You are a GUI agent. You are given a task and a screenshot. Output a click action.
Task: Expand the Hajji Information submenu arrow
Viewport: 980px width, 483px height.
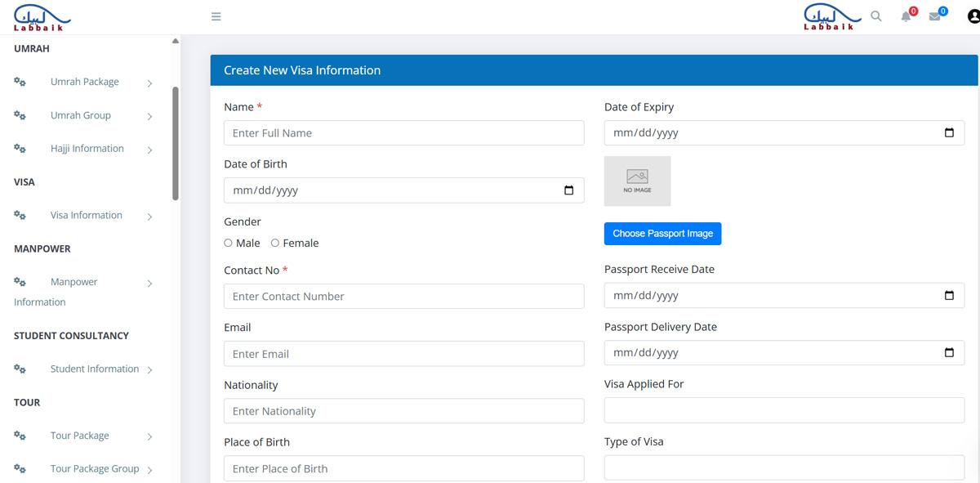click(x=150, y=150)
